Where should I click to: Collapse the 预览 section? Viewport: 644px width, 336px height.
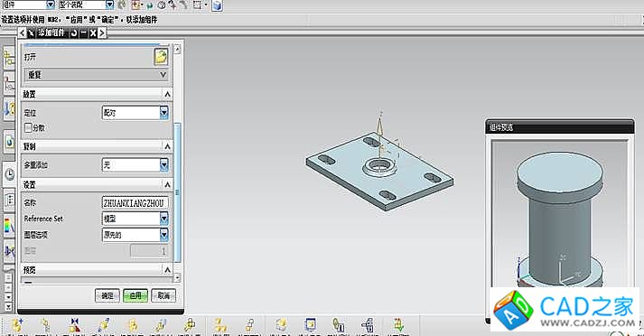tap(167, 270)
